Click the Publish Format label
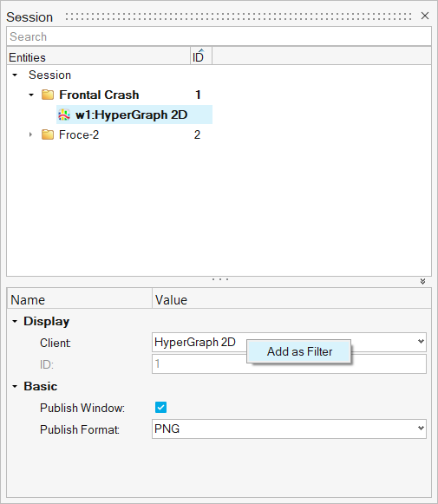 point(80,429)
